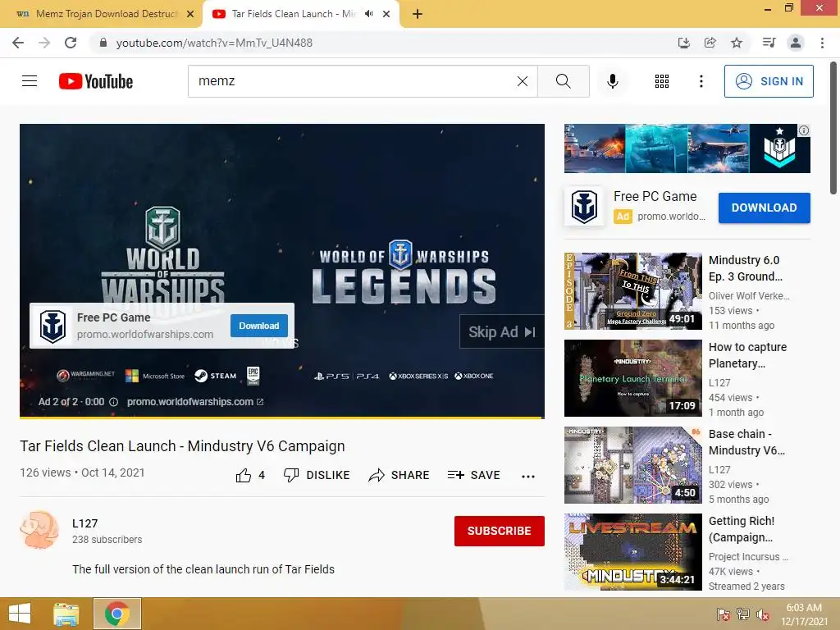The height and width of the screenshot is (630, 840).
Task: Click the install app icon in the address bar
Action: [684, 43]
